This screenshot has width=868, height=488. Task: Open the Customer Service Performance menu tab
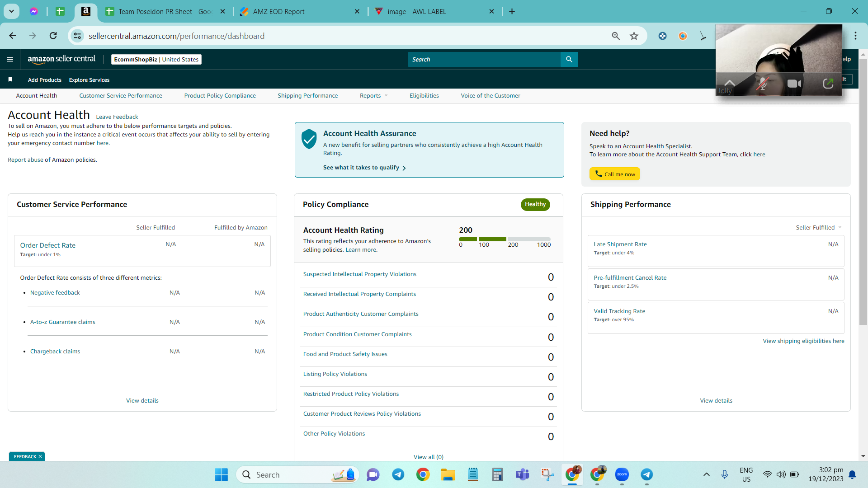coord(121,95)
